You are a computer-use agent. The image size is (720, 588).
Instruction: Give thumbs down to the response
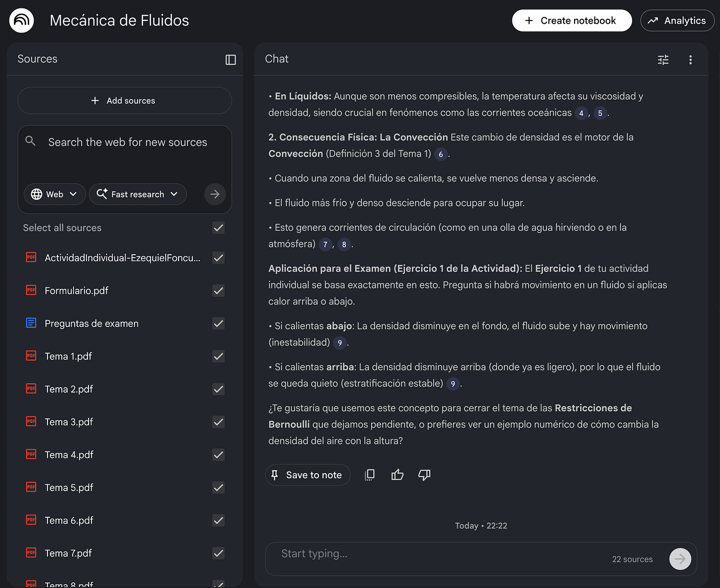point(424,475)
